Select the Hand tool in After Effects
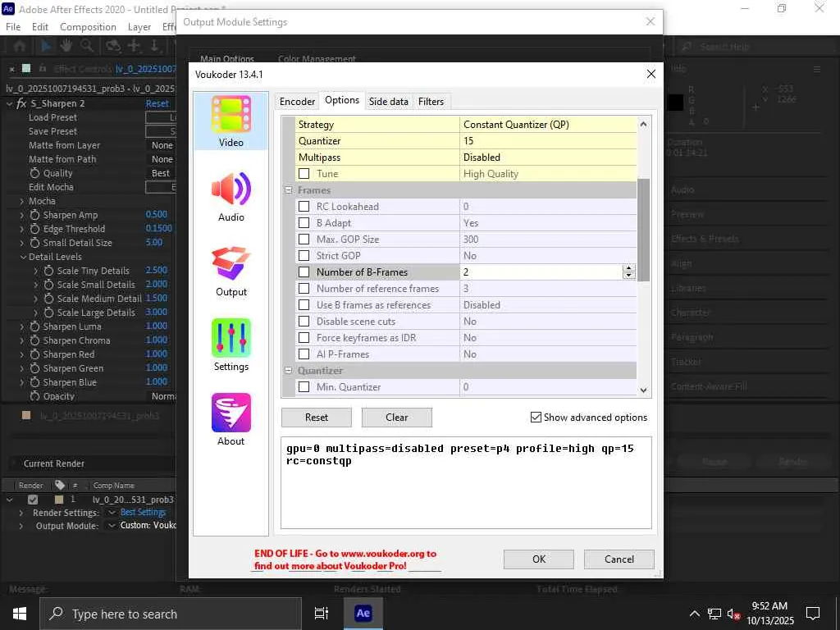The height and width of the screenshot is (630, 840). click(x=66, y=46)
